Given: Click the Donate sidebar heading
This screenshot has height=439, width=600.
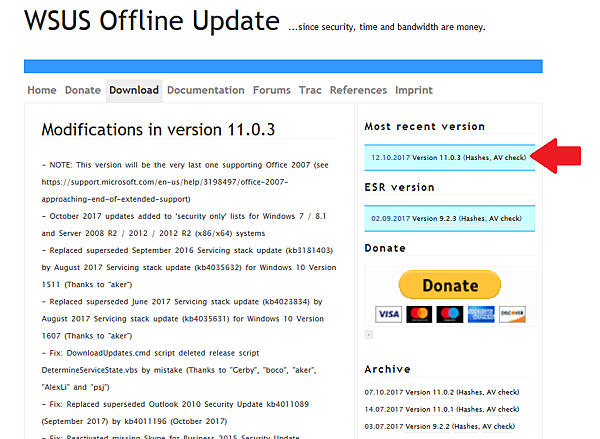Looking at the screenshot, I should [x=385, y=248].
